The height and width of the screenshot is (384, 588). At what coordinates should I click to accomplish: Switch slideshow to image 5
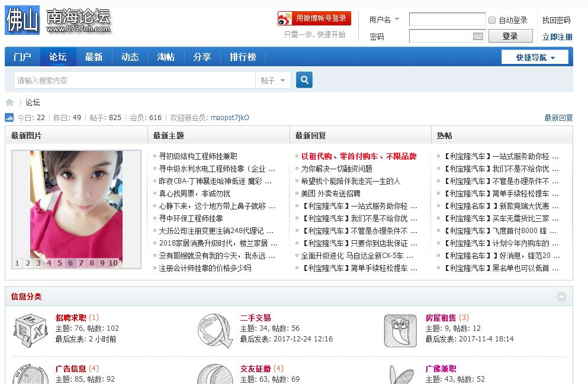click(60, 263)
